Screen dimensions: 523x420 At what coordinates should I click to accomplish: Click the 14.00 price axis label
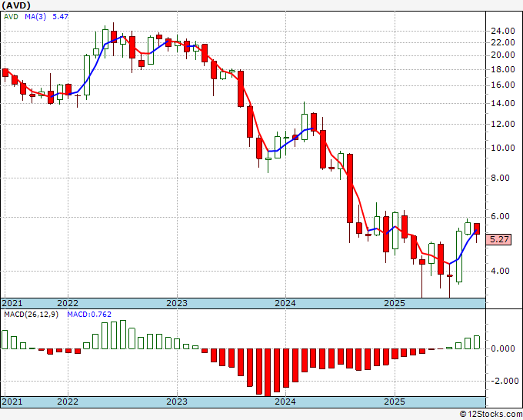[503, 103]
